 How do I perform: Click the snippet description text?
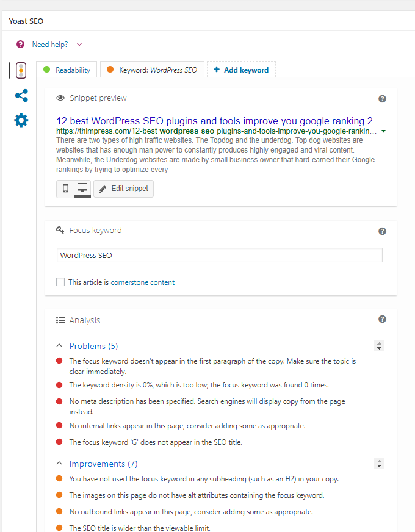[x=215, y=155]
